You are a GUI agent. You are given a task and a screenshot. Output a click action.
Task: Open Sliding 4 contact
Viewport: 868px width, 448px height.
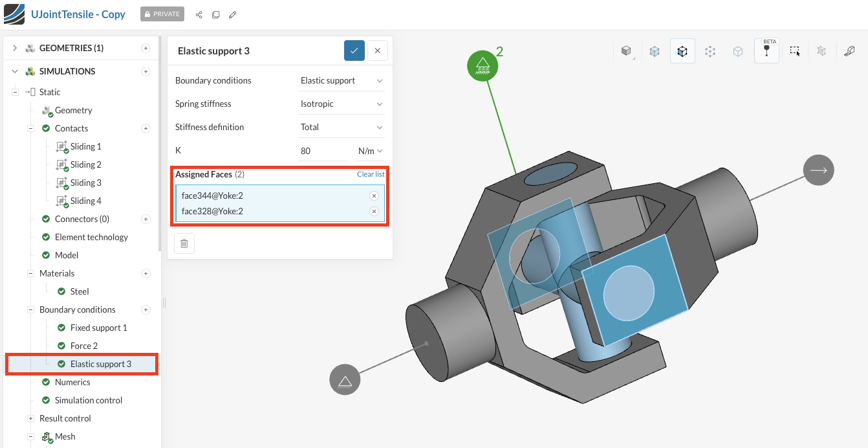[85, 201]
